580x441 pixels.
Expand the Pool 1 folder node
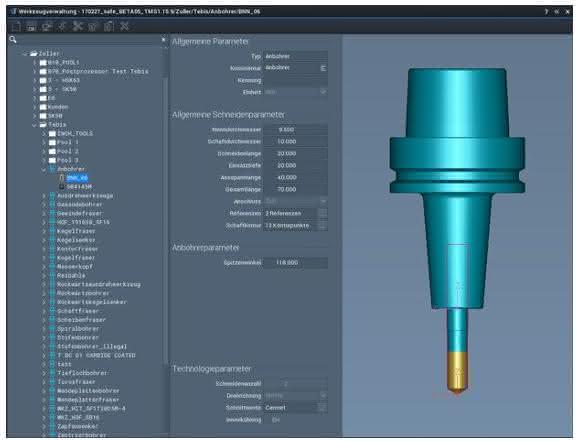[43, 142]
